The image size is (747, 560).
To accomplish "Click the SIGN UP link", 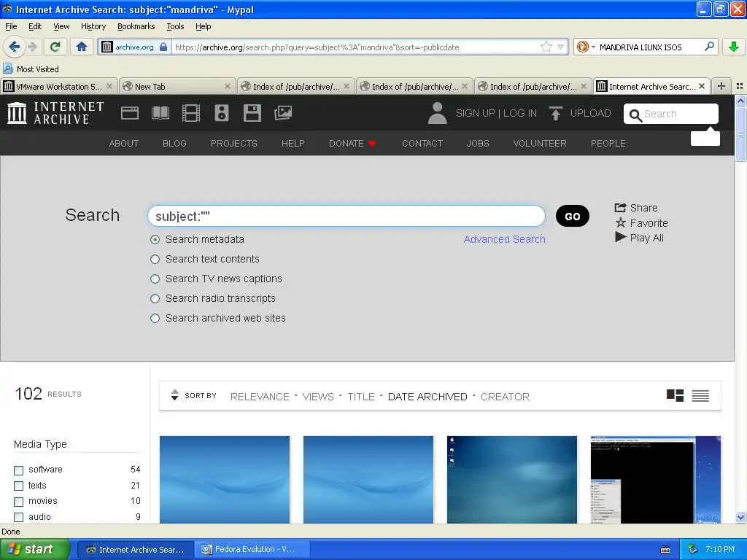I will click(x=475, y=113).
